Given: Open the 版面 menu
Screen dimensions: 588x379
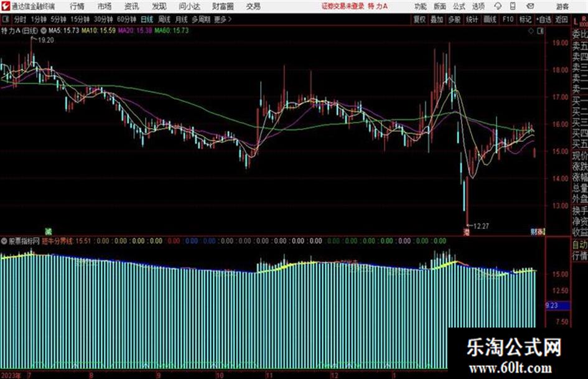Looking at the screenshot, I should [x=440, y=6].
